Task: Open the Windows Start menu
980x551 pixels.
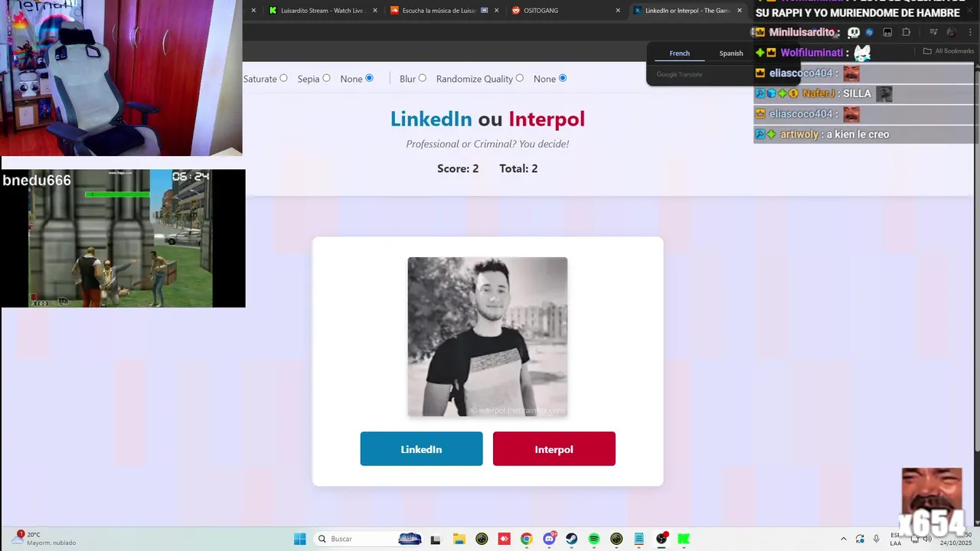Action: click(300, 539)
